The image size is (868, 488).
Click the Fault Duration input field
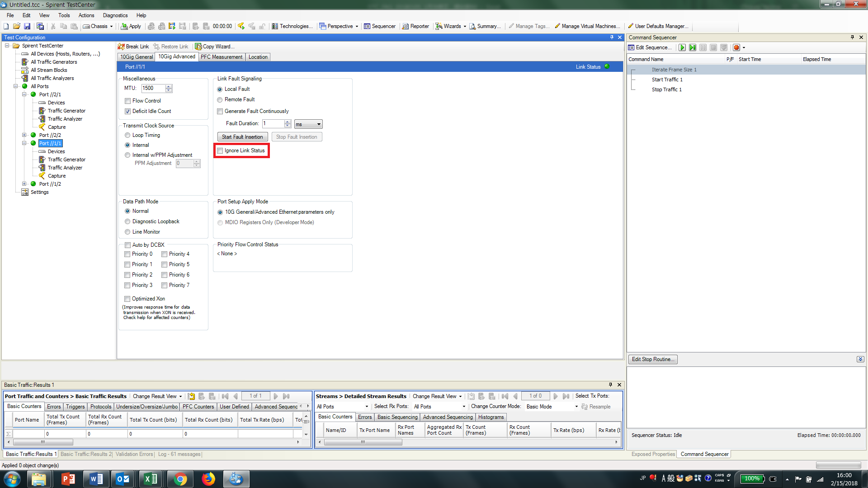[x=273, y=124]
